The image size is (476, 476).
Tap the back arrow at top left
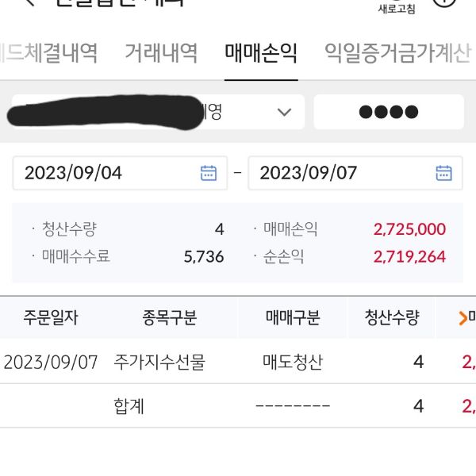[30, 2]
